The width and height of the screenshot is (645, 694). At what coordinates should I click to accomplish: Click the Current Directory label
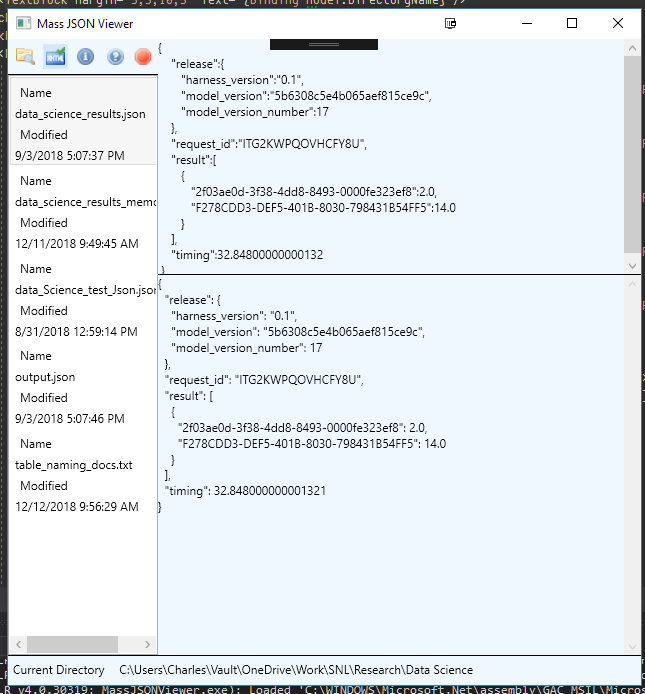(x=58, y=670)
